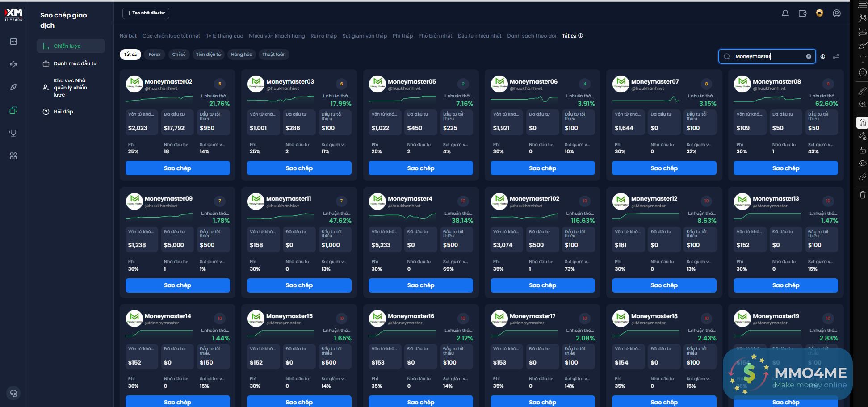The image size is (868, 407).
Task: Click Sao chép on the Moneymaster02 card
Action: click(177, 168)
